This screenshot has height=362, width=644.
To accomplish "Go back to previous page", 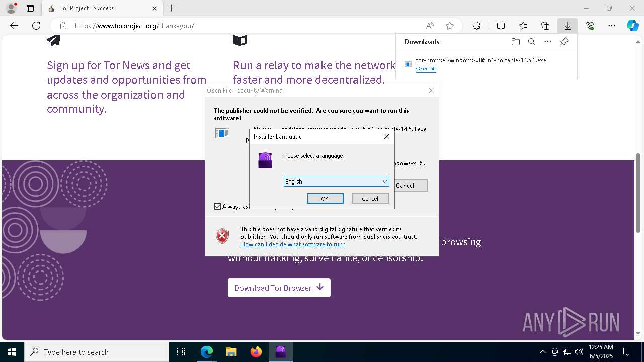I will coord(14,26).
